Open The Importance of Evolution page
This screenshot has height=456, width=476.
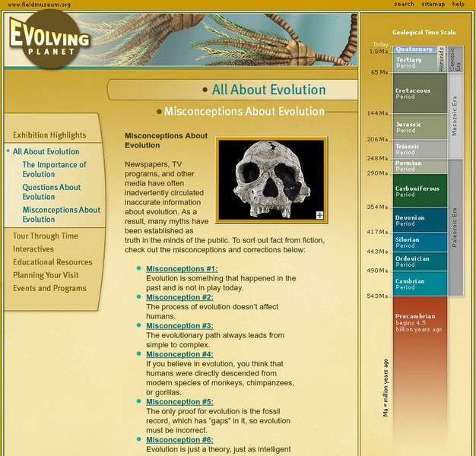(x=54, y=169)
